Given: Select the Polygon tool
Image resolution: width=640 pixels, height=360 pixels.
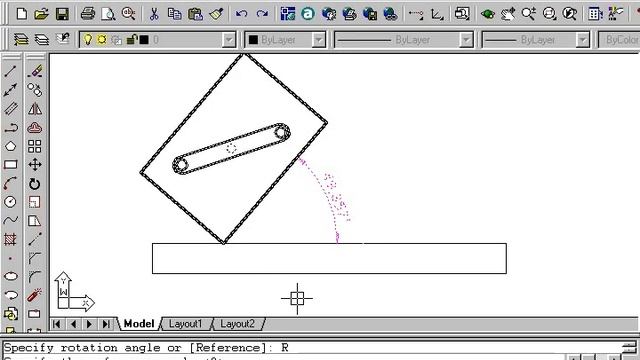Looking at the screenshot, I should click(10, 146).
